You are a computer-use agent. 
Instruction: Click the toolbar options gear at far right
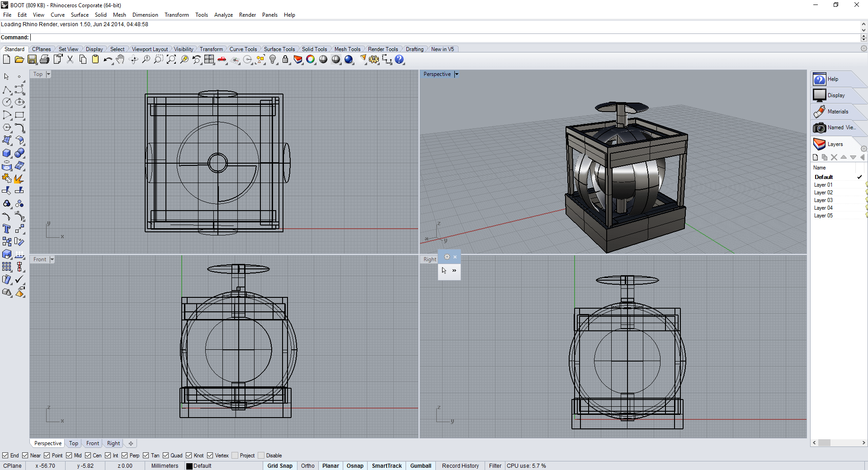863,49
